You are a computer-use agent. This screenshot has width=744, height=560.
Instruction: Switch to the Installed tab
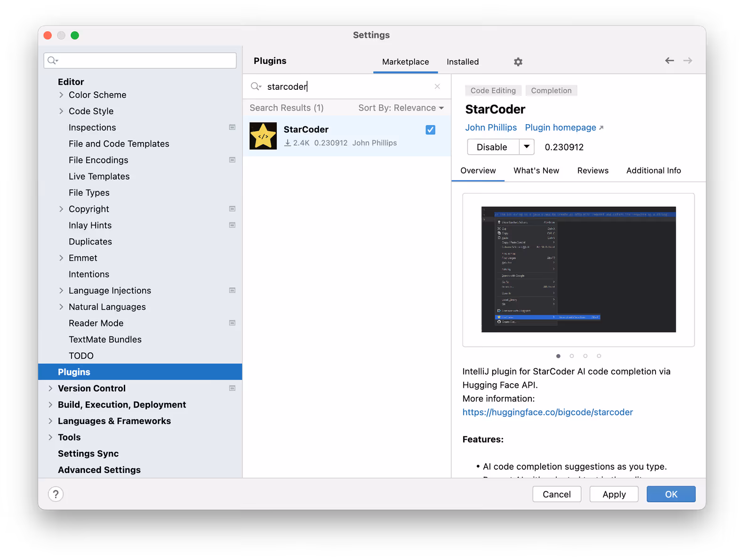point(463,62)
